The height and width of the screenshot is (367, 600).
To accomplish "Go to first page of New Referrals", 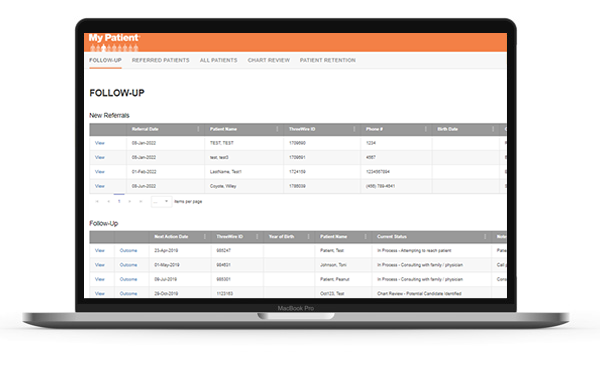I will 97,201.
